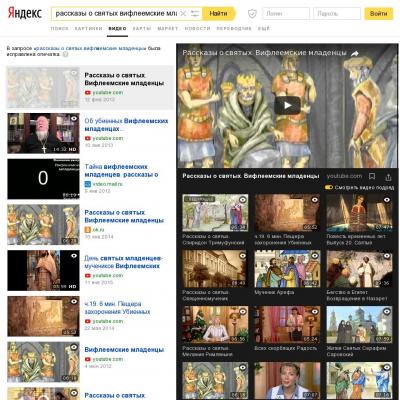This screenshot has width=400, height=400.
Task: Click the ok.ru icon in the results list
Action: point(88,230)
